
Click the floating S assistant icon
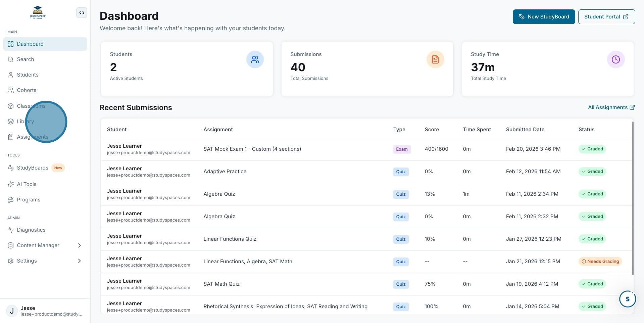(627, 299)
